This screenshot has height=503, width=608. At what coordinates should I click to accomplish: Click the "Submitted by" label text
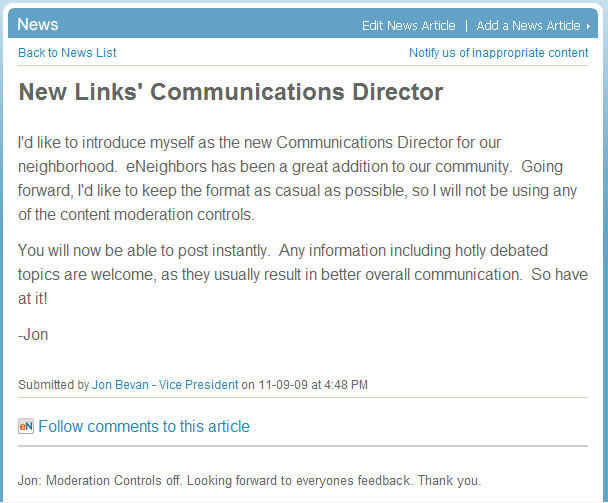pos(53,384)
